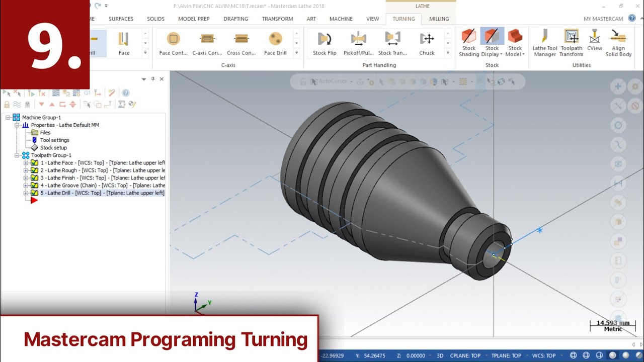Screen dimensions: 644x362
Task: Open the SURFACES ribbon tab
Action: (121, 19)
